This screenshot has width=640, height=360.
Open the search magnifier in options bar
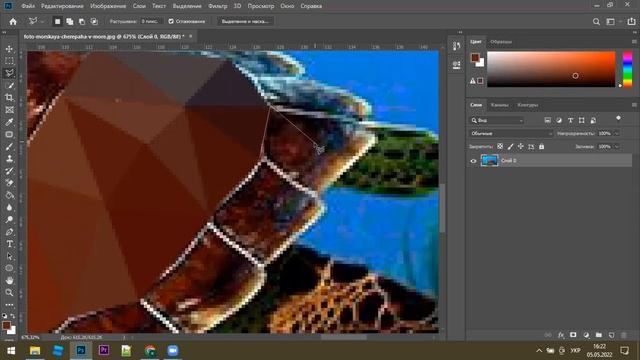(596, 22)
